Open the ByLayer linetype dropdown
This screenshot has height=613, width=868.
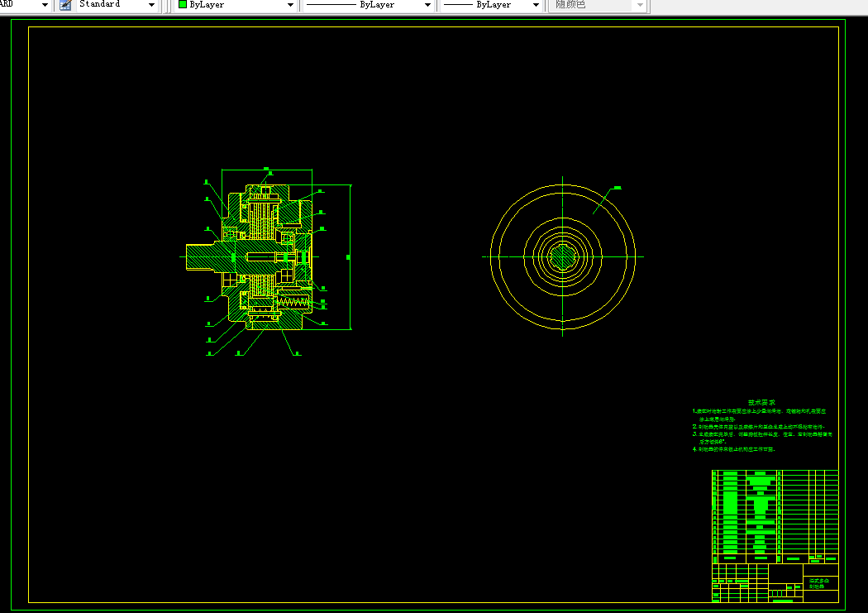coord(369,5)
